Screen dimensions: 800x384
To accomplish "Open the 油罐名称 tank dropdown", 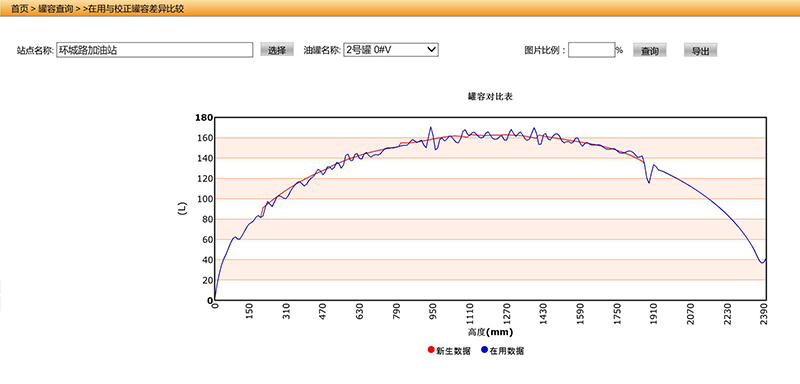I will (x=391, y=49).
